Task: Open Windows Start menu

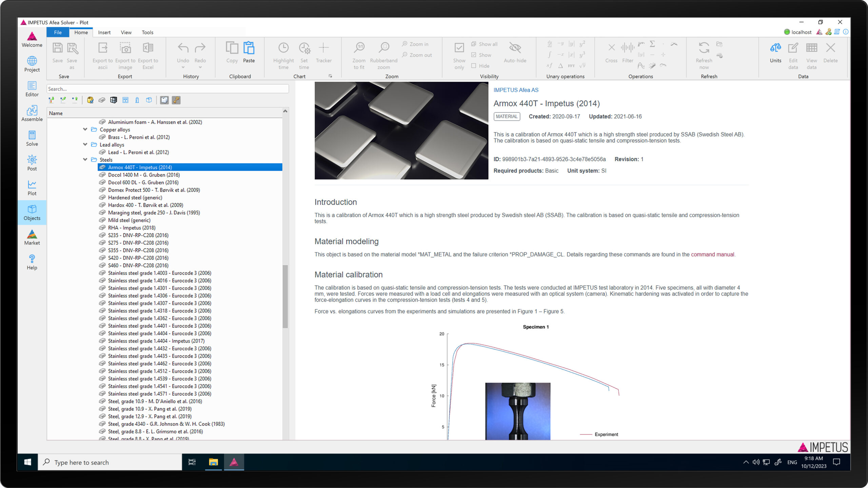Action: click(27, 462)
